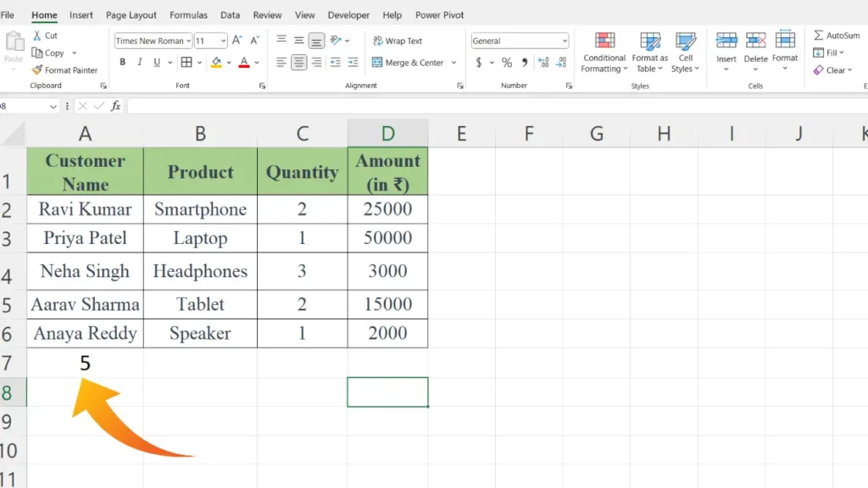Viewport: 868px width, 488px height.
Task: Toggle Italic formatting
Action: click(x=140, y=63)
